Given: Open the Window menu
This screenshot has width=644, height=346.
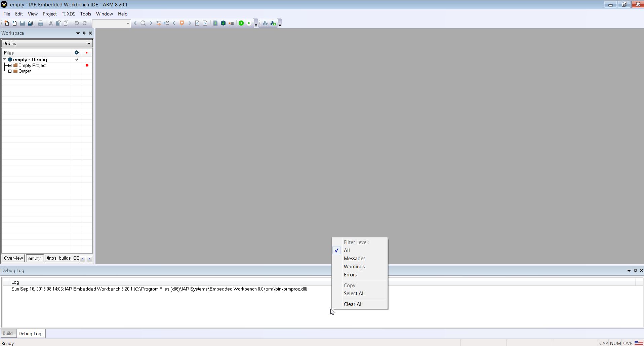Looking at the screenshot, I should click(x=105, y=14).
